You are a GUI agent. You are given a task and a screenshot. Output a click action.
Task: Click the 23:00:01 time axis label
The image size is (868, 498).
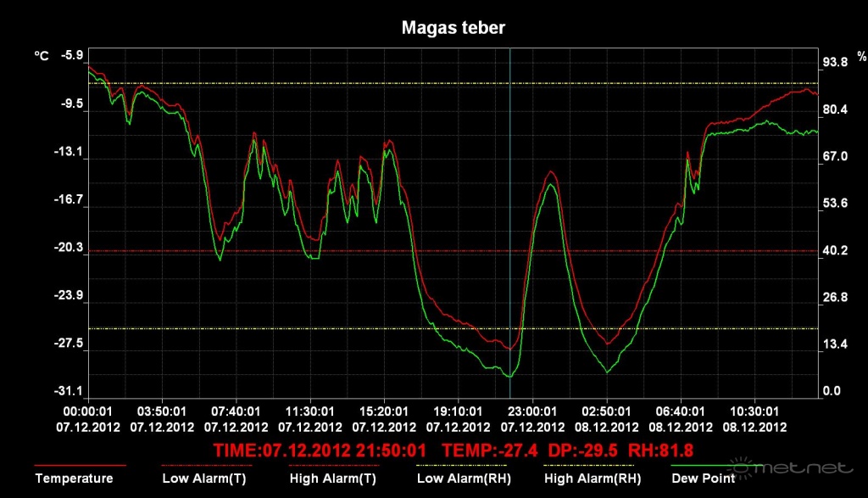coord(531,411)
